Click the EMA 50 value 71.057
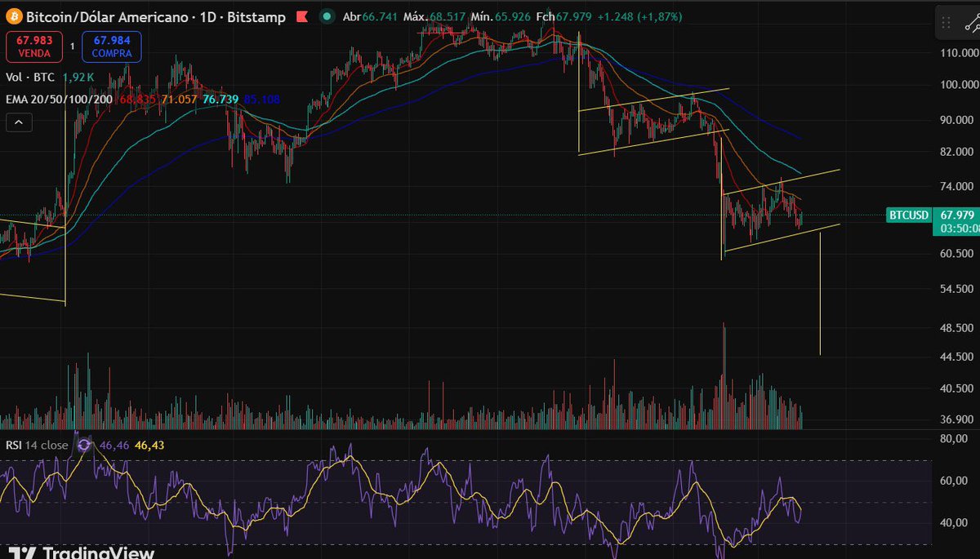Image resolution: width=980 pixels, height=559 pixels. tap(177, 99)
